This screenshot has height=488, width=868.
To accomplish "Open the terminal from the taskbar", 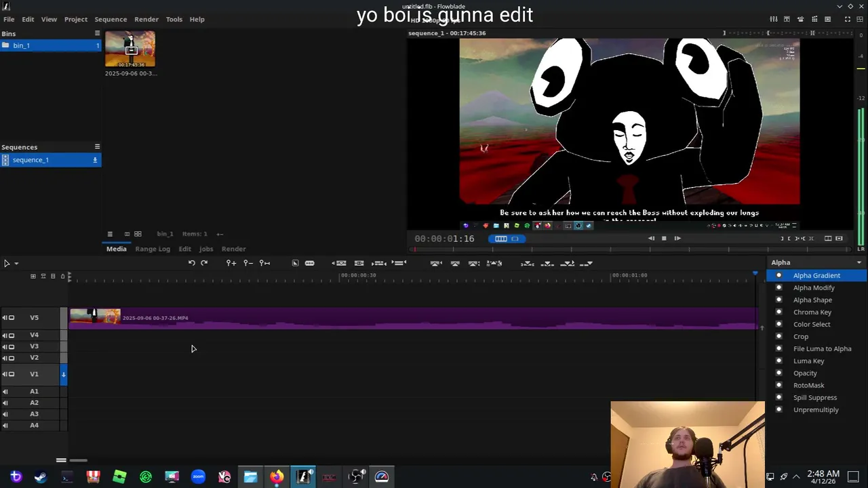I will point(67,477).
